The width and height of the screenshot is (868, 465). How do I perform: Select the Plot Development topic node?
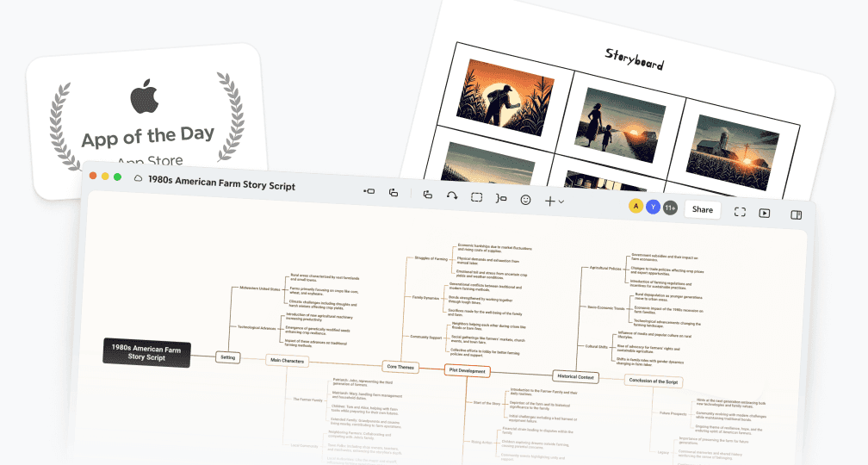[x=468, y=370]
